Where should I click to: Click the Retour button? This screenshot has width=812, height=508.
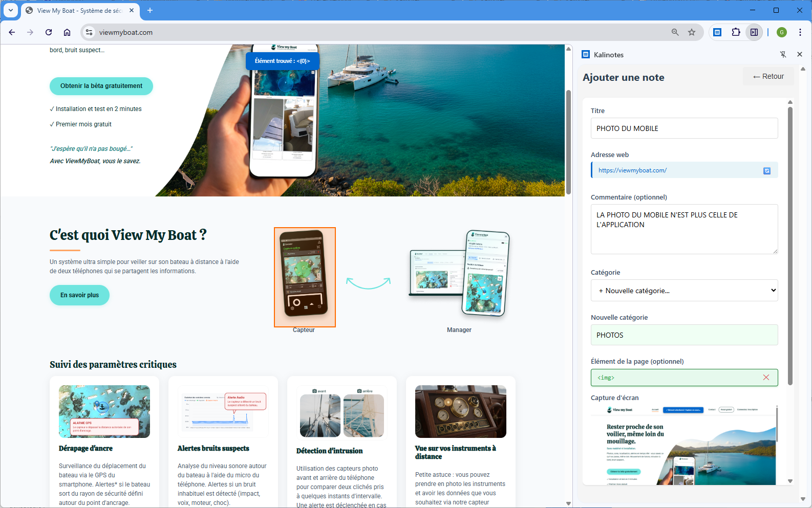pyautogui.click(x=768, y=76)
